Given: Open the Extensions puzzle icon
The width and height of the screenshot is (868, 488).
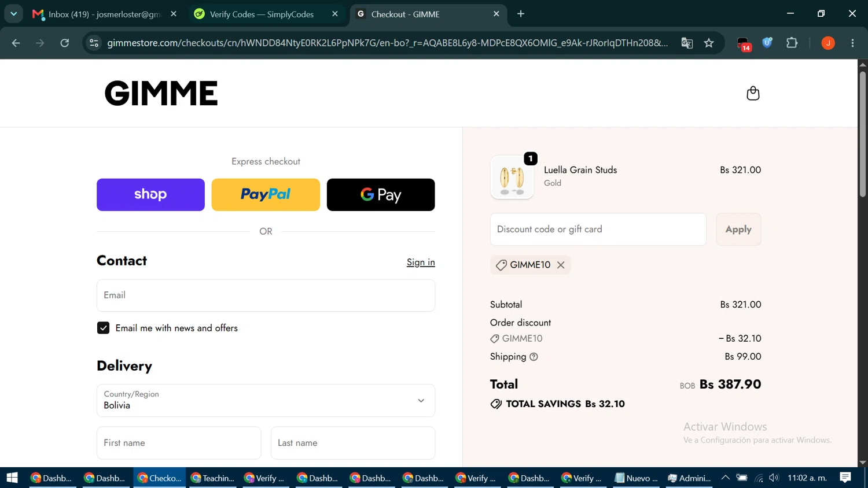Looking at the screenshot, I should coord(792,43).
